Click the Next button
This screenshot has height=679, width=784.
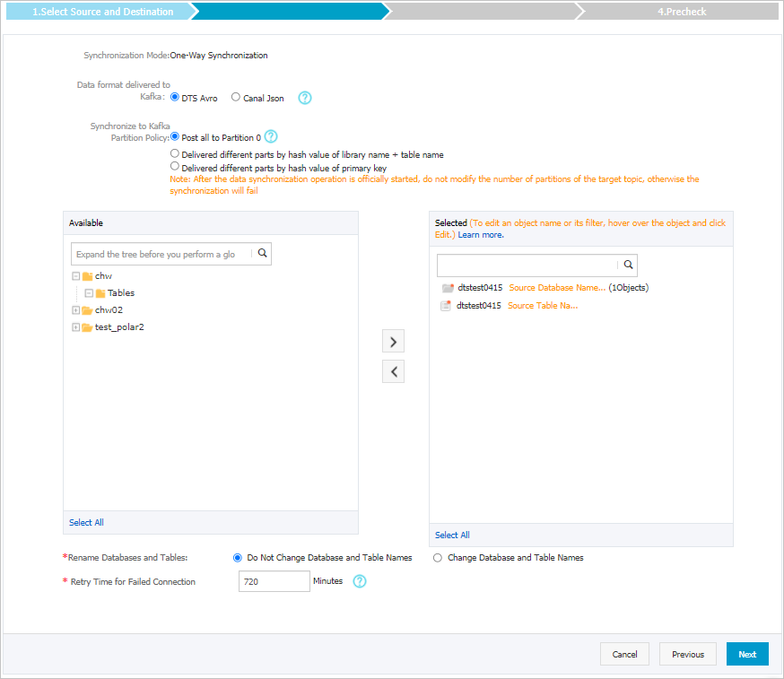click(747, 654)
